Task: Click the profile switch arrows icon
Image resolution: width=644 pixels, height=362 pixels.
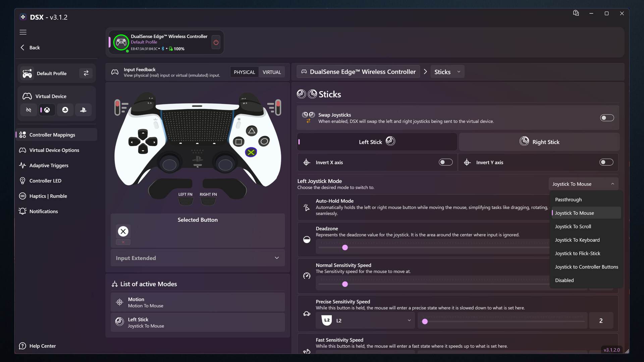Action: 86,73
